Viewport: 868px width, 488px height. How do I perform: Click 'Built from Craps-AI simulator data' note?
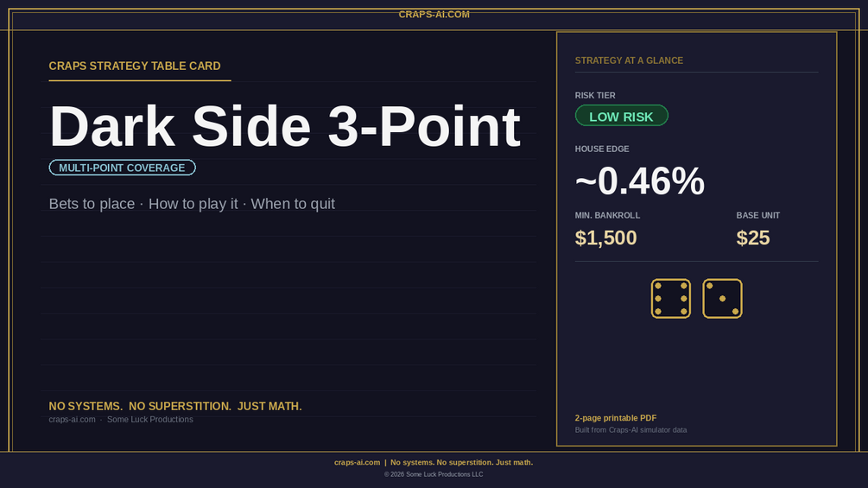(x=630, y=430)
